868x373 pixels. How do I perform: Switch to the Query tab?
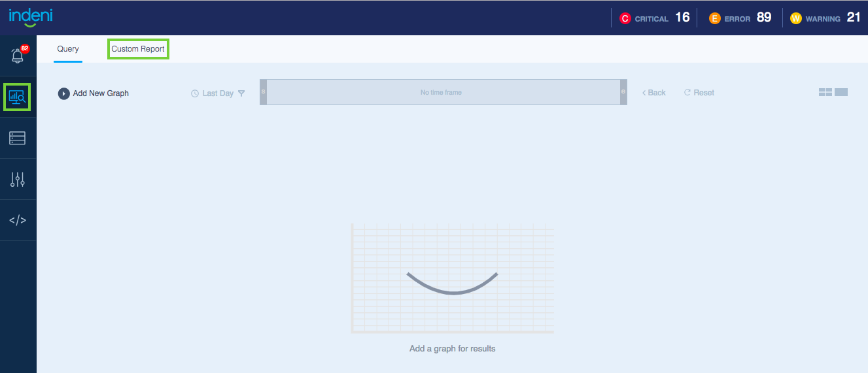pyautogui.click(x=68, y=49)
